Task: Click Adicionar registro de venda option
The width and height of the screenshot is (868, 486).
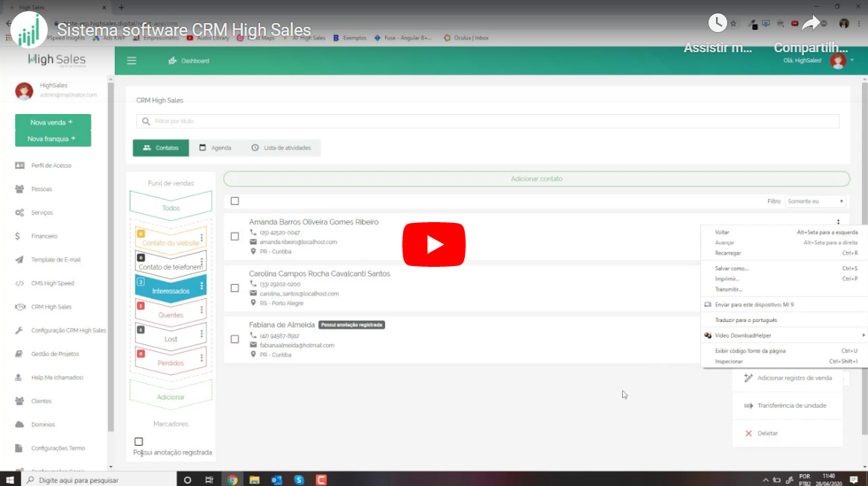Action: point(788,378)
